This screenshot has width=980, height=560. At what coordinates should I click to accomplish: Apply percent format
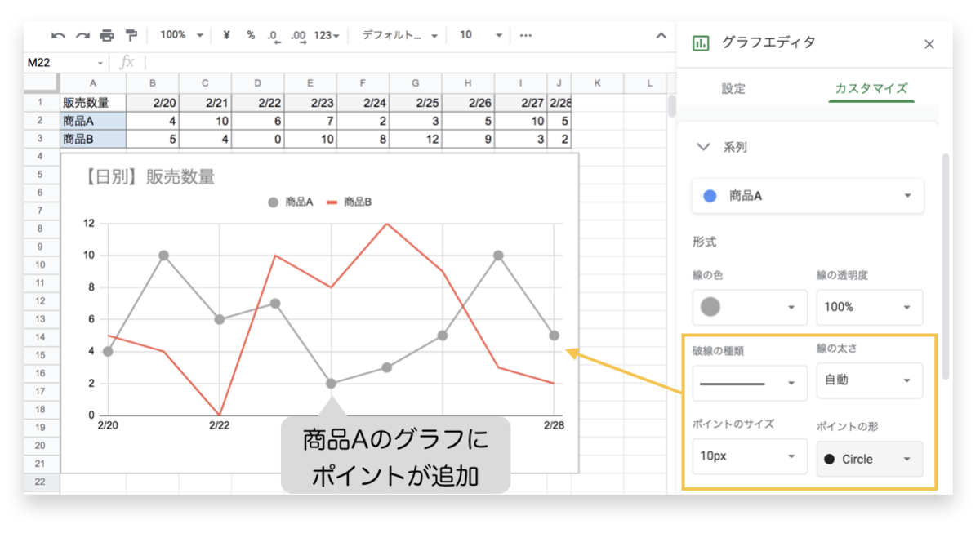[x=251, y=35]
